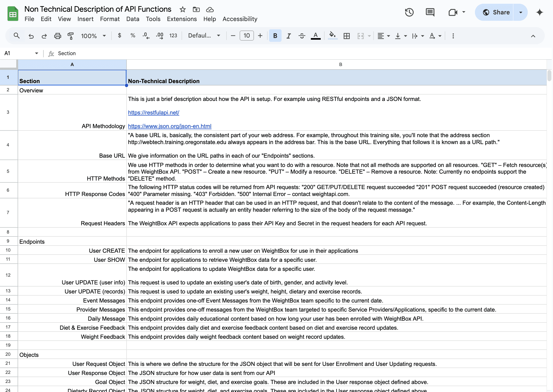
Task: Open the comments panel icon
Action: pyautogui.click(x=430, y=12)
